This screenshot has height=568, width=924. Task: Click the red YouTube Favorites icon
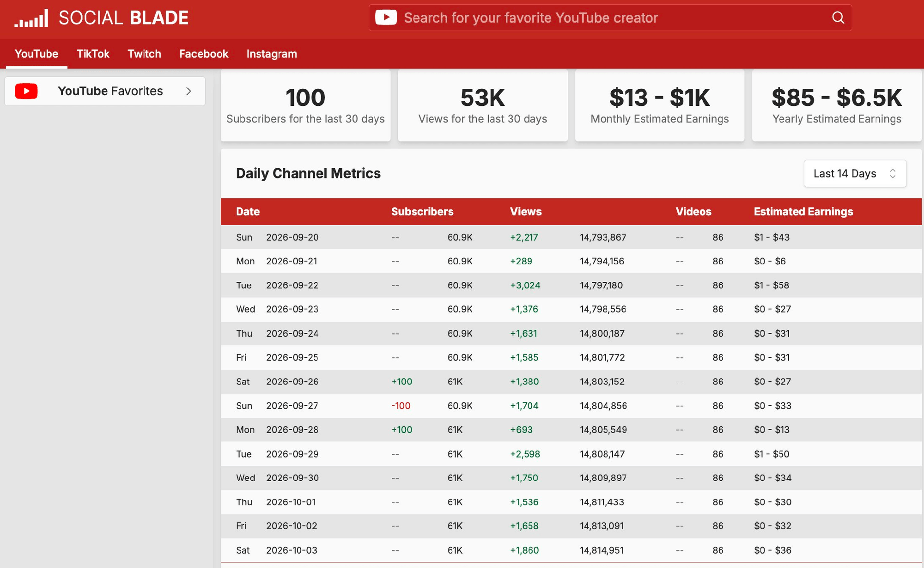pyautogui.click(x=26, y=91)
